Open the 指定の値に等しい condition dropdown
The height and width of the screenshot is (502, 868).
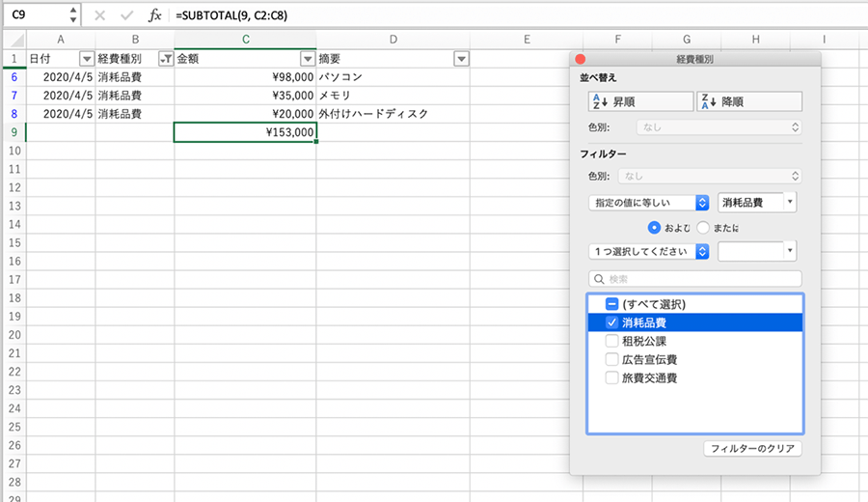[649, 203]
